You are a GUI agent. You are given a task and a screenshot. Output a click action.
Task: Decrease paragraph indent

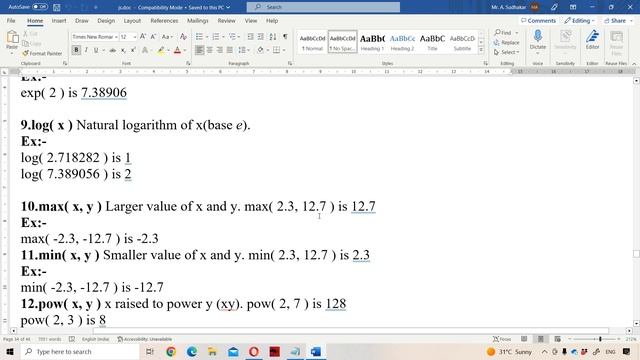pos(251,37)
